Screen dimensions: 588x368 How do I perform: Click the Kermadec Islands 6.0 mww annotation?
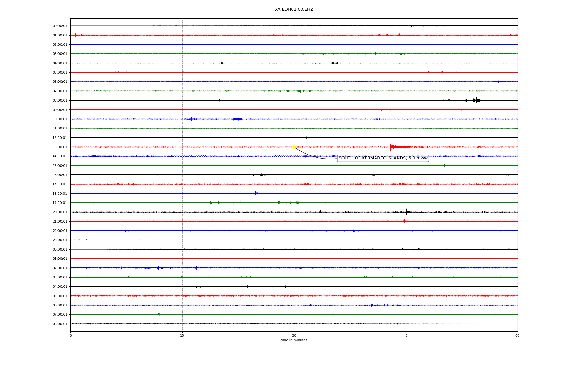pos(383,158)
